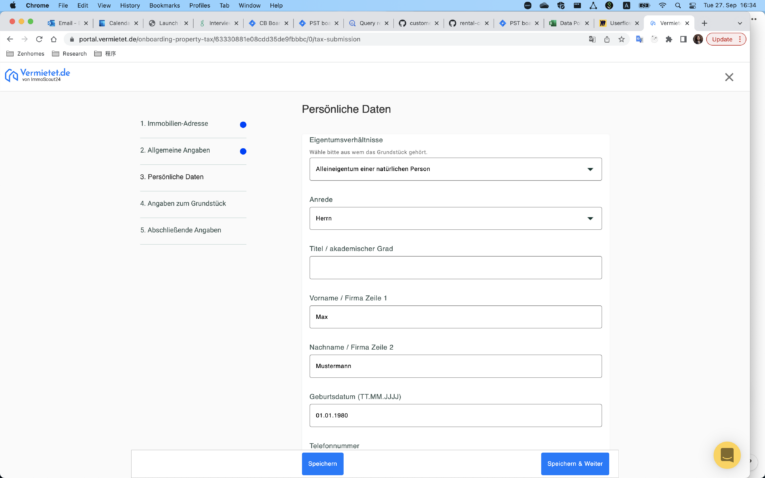Open the chat support widget
This screenshot has width=765, height=478.
click(x=727, y=455)
